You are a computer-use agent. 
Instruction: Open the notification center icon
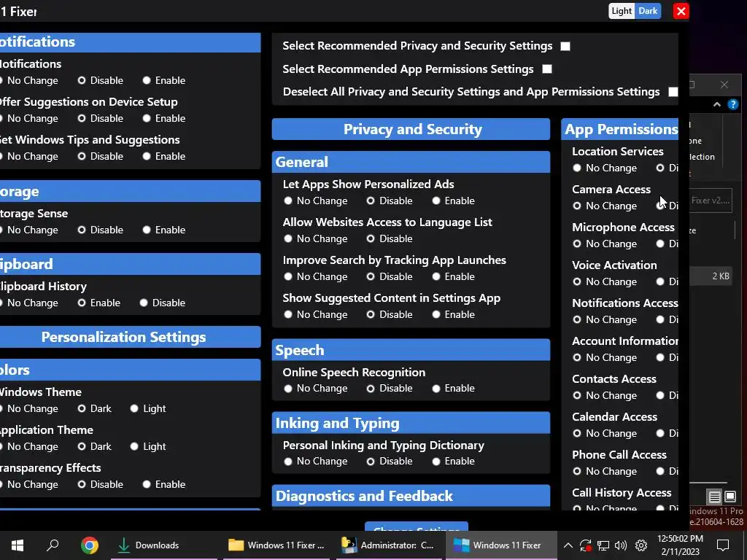point(723,545)
